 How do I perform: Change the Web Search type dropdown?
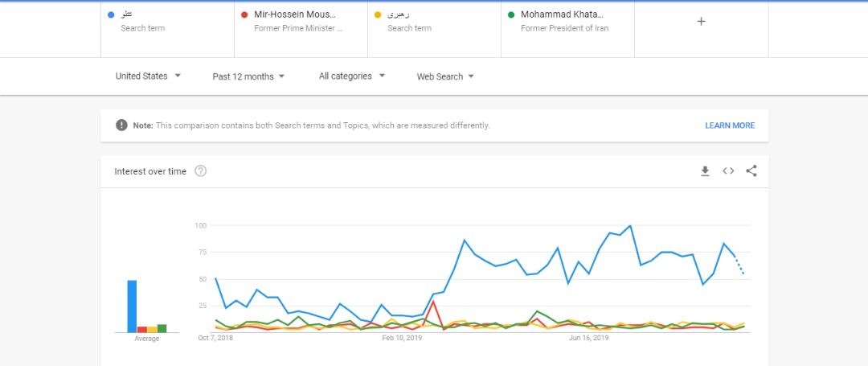coord(445,76)
